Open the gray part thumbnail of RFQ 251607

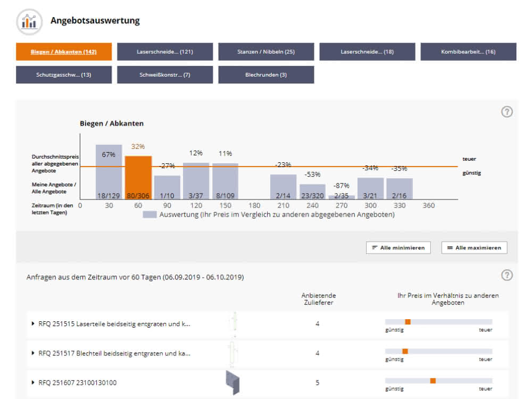pyautogui.click(x=233, y=383)
